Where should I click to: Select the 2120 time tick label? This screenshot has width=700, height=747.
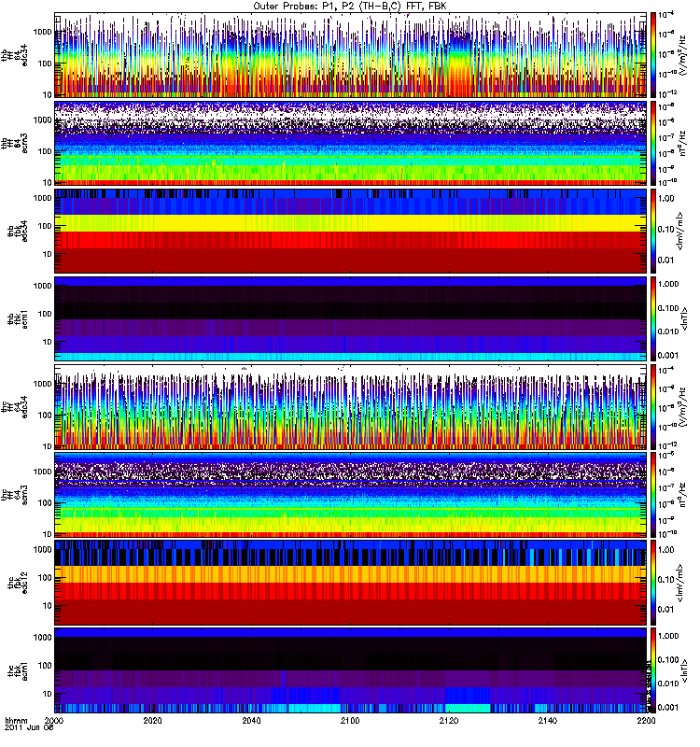pyautogui.click(x=449, y=723)
